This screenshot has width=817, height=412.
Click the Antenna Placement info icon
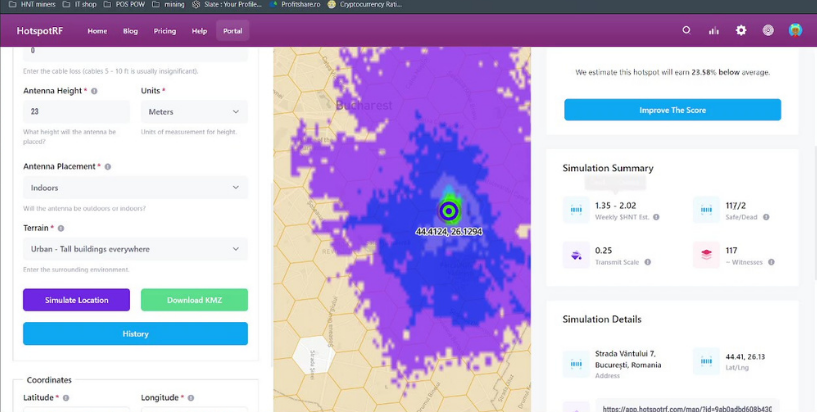[108, 167]
